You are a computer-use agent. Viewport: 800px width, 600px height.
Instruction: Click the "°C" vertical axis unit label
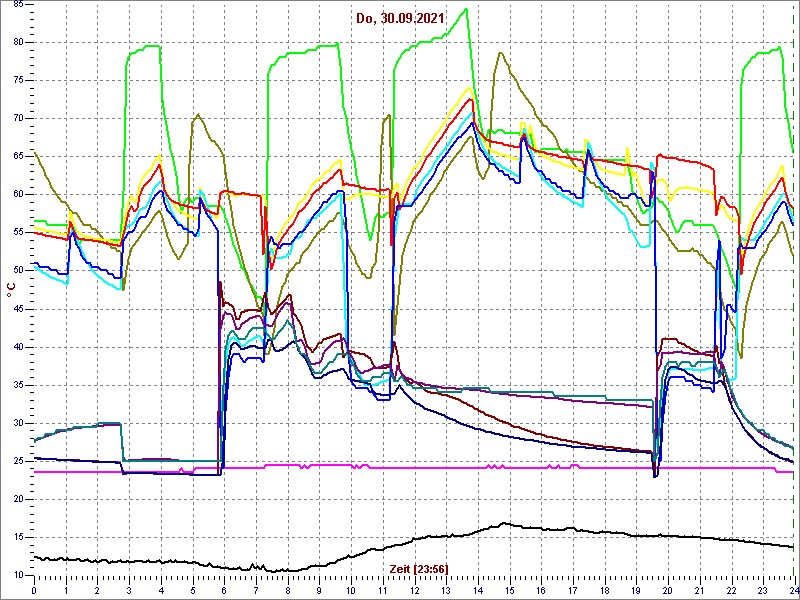click(11, 290)
